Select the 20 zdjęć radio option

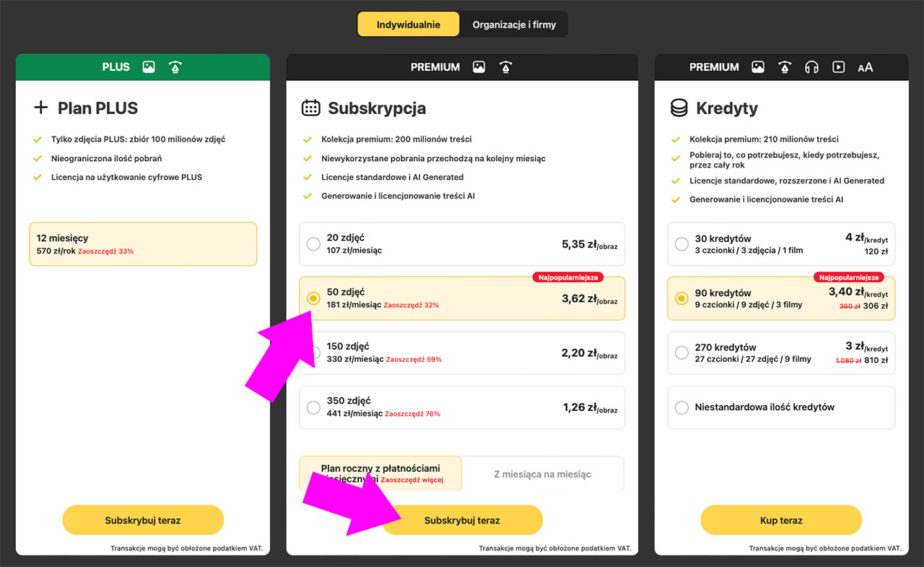[x=313, y=244]
